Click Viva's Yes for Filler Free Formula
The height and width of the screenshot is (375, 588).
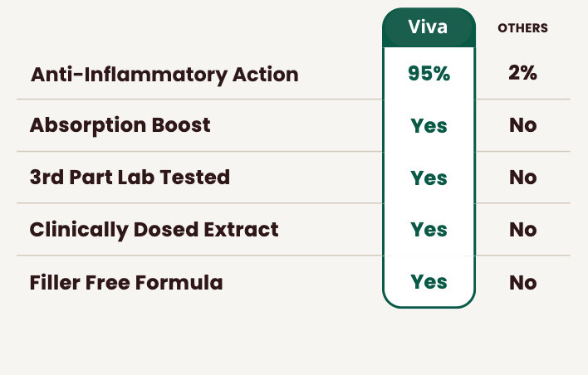(429, 282)
